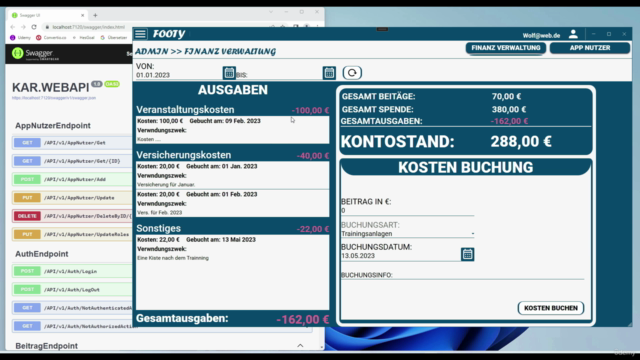Click the VON date field 01.01.2023
This screenshot has height=360, width=640.
(x=179, y=75)
